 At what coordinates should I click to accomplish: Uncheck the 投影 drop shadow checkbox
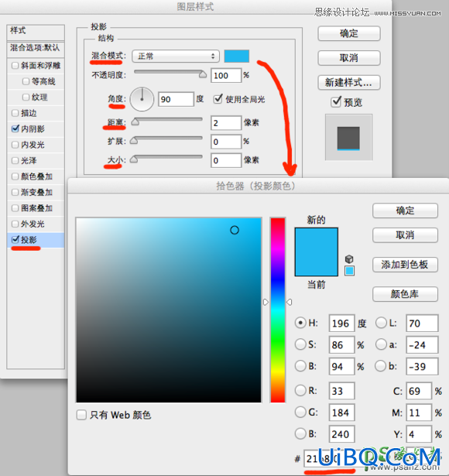click(x=15, y=239)
